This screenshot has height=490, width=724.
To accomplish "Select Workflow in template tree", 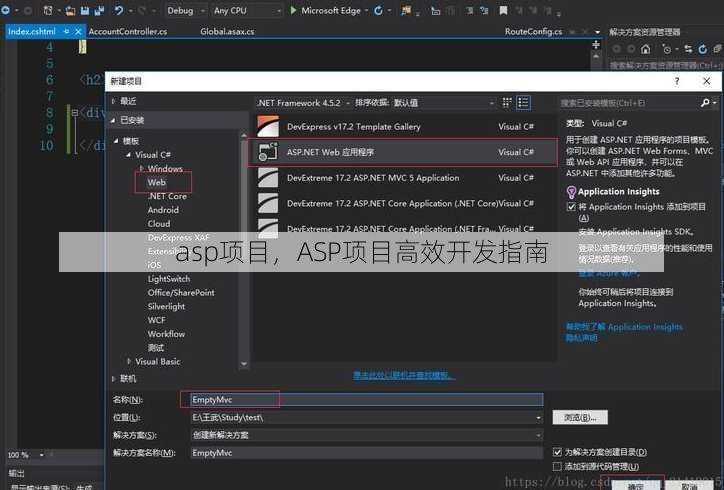I will (166, 333).
